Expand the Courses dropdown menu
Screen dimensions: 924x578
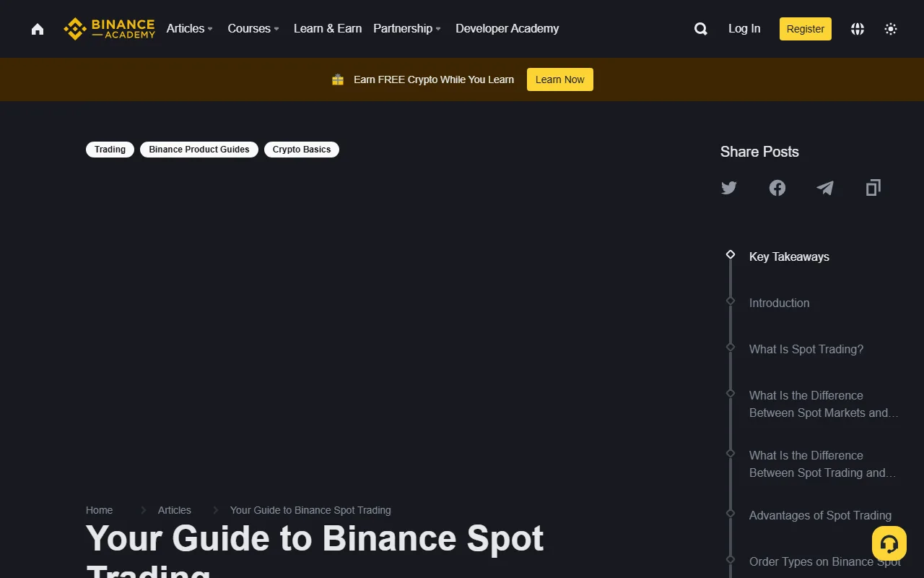(x=253, y=29)
